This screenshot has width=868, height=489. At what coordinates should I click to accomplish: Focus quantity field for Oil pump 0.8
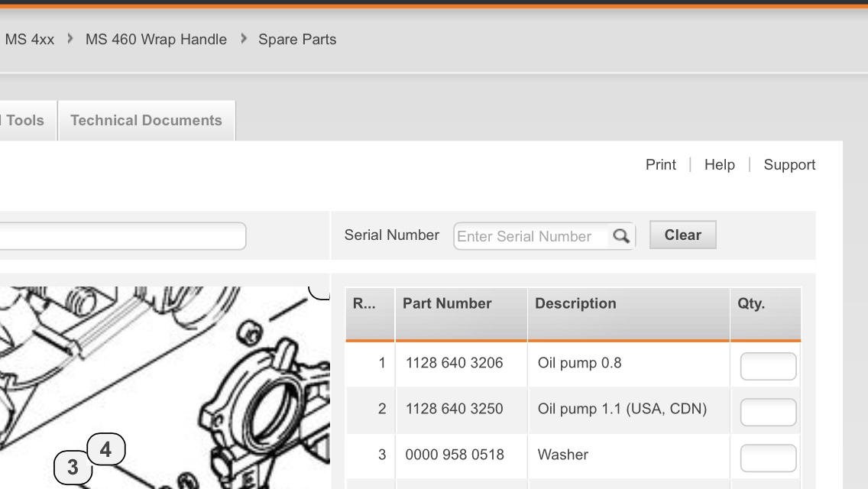[x=769, y=367]
